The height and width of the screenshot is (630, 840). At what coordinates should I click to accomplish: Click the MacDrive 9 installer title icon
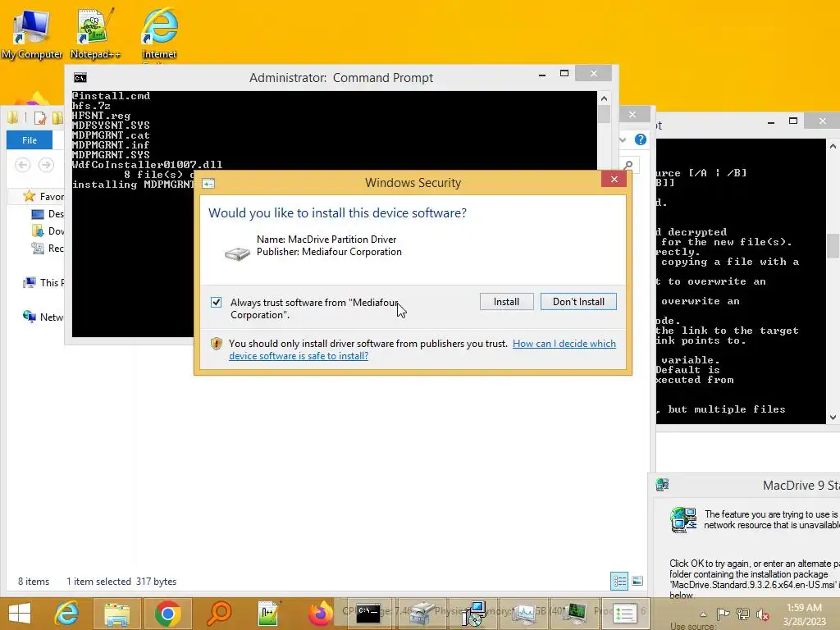click(x=662, y=485)
